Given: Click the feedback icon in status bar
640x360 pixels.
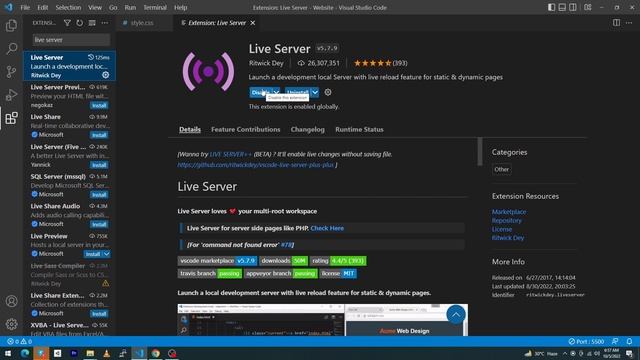Looking at the screenshot, I should click(615, 341).
